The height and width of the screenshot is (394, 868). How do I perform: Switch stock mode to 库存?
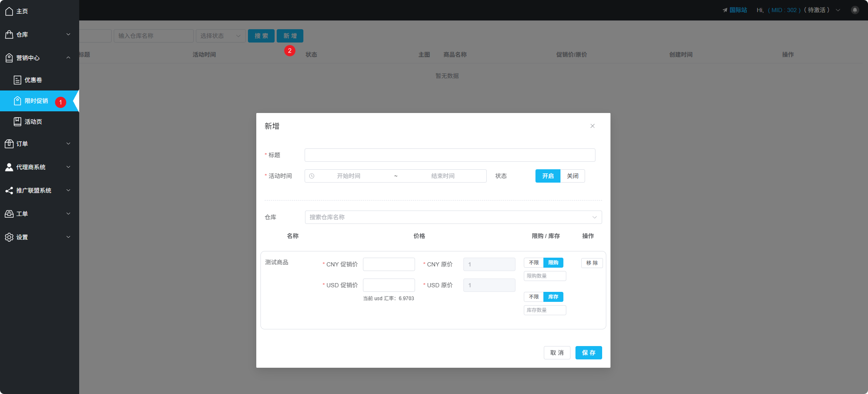pos(553,296)
